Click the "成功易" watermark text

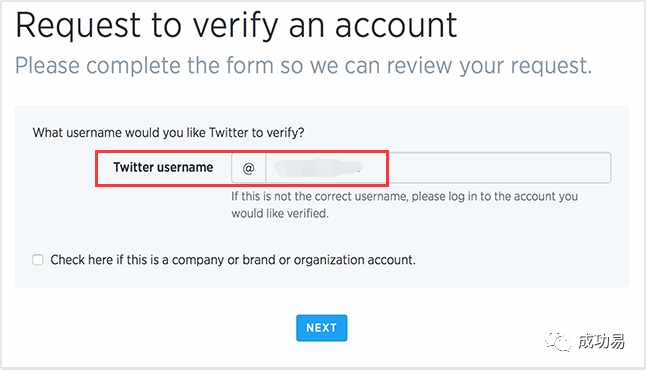point(602,341)
